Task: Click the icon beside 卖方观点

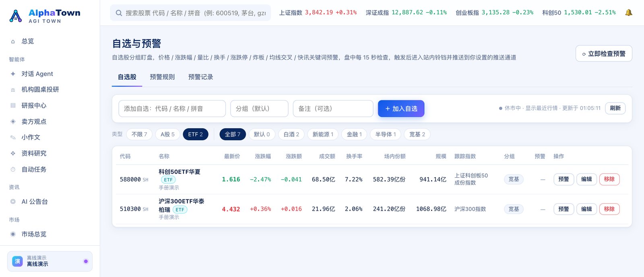Action: point(13,121)
